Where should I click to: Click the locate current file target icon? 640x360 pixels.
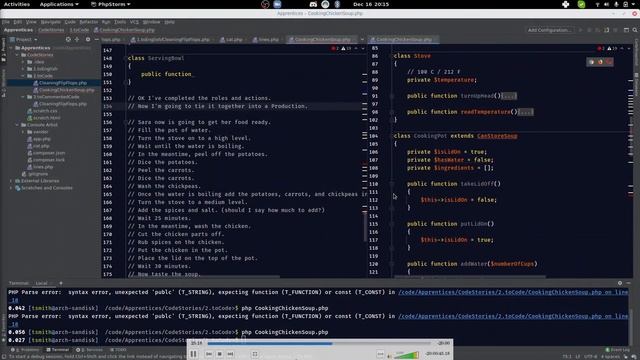pos(68,40)
